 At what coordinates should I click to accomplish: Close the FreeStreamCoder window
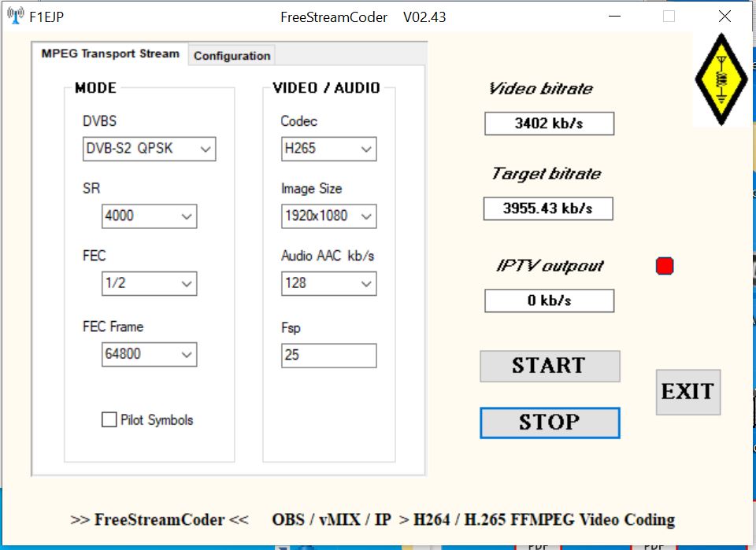[724, 17]
